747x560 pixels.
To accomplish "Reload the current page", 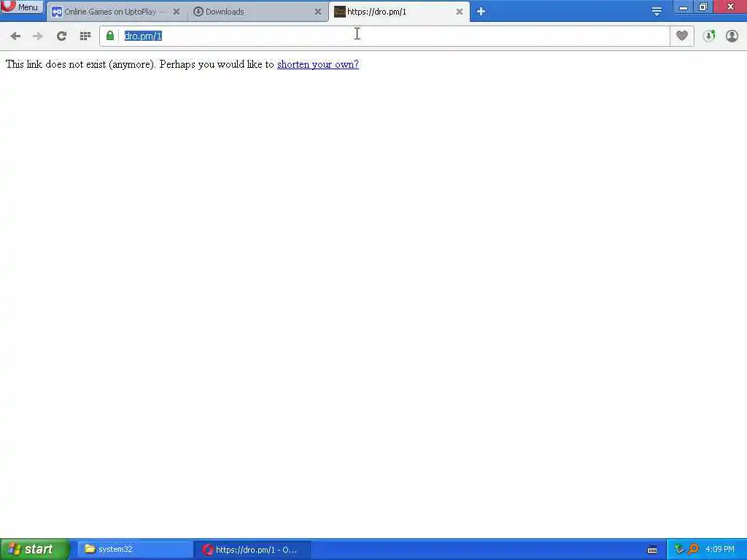I will (x=61, y=36).
